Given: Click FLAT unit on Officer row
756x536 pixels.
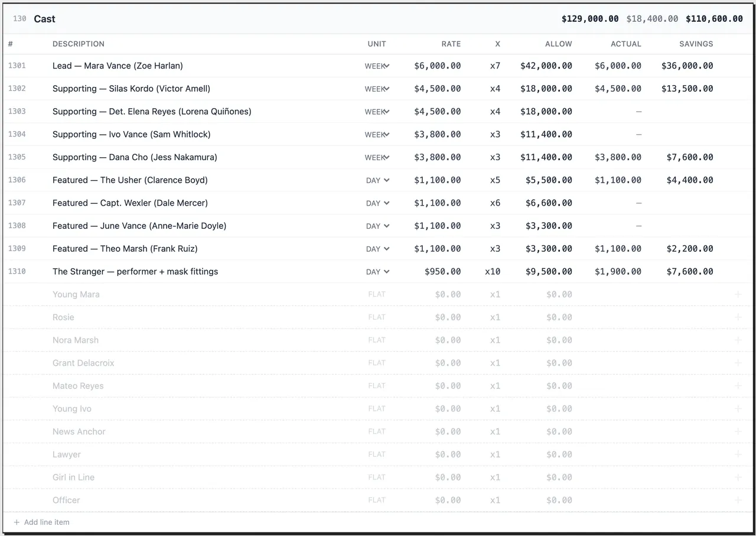Looking at the screenshot, I should point(377,500).
